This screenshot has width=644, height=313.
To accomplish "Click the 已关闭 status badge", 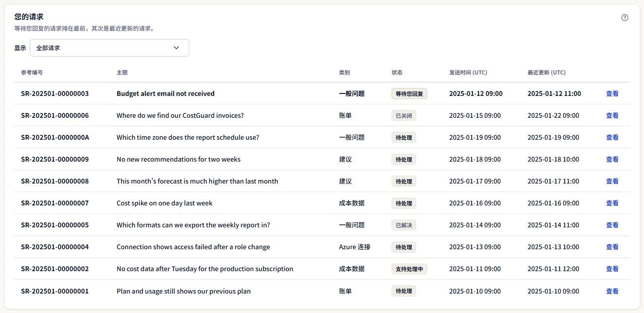I will pos(404,115).
